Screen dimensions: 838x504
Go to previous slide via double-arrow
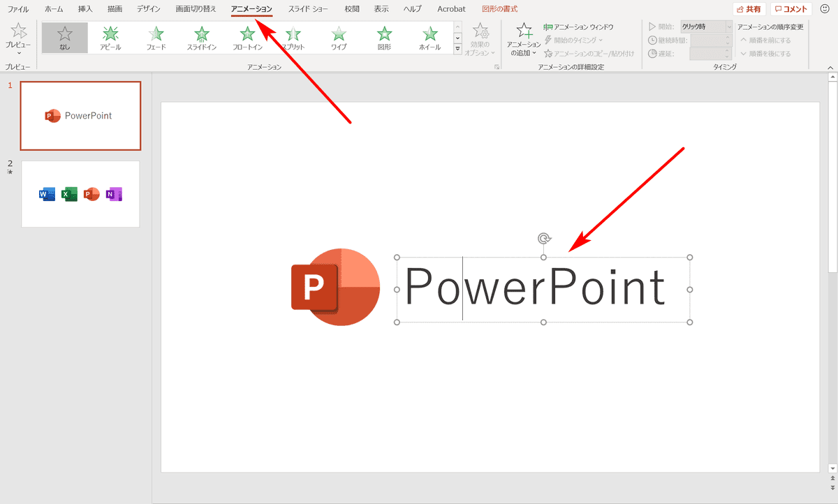click(x=832, y=478)
